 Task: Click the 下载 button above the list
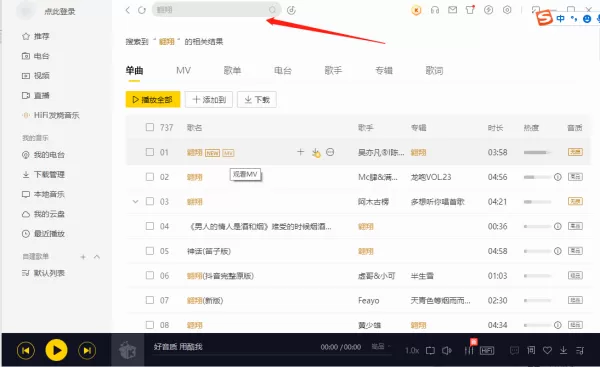click(x=257, y=99)
